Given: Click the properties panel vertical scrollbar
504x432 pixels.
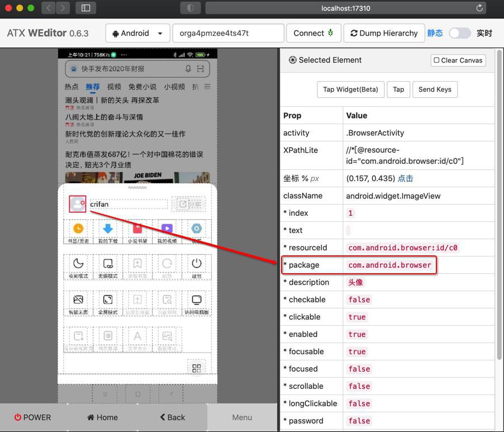Looking at the screenshot, I should click(499, 205).
